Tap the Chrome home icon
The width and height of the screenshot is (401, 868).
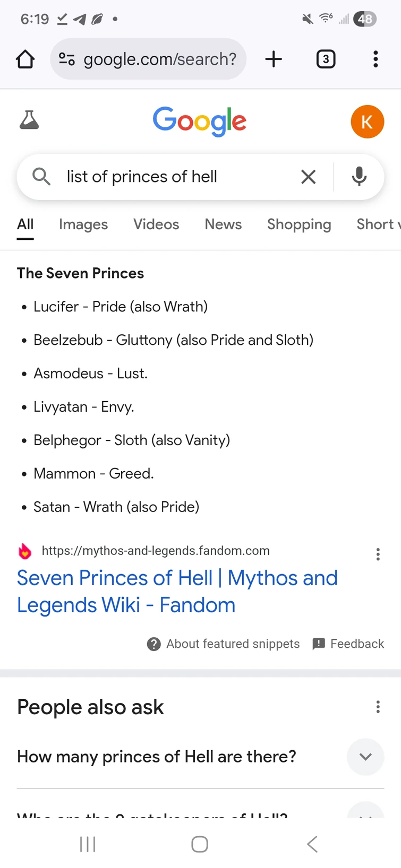[x=25, y=59]
